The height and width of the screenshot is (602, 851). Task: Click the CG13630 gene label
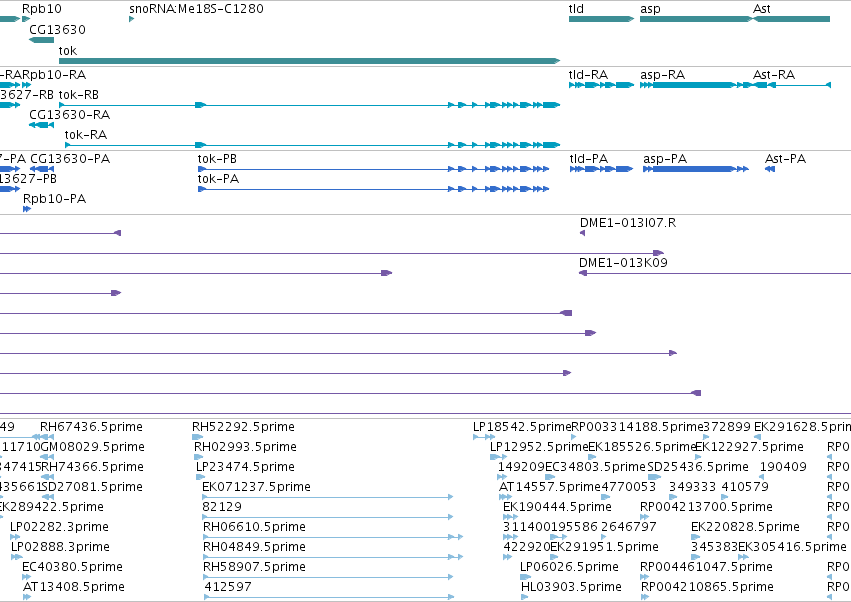coord(58,29)
